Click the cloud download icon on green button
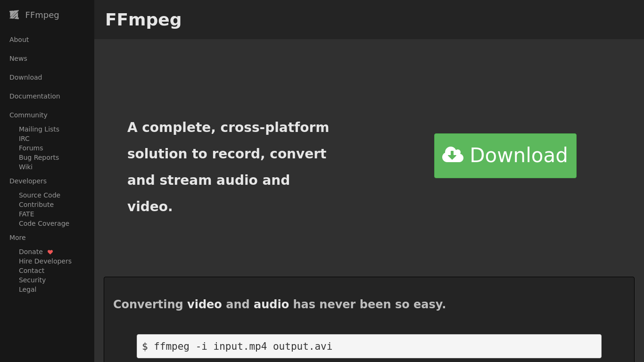 pyautogui.click(x=453, y=155)
